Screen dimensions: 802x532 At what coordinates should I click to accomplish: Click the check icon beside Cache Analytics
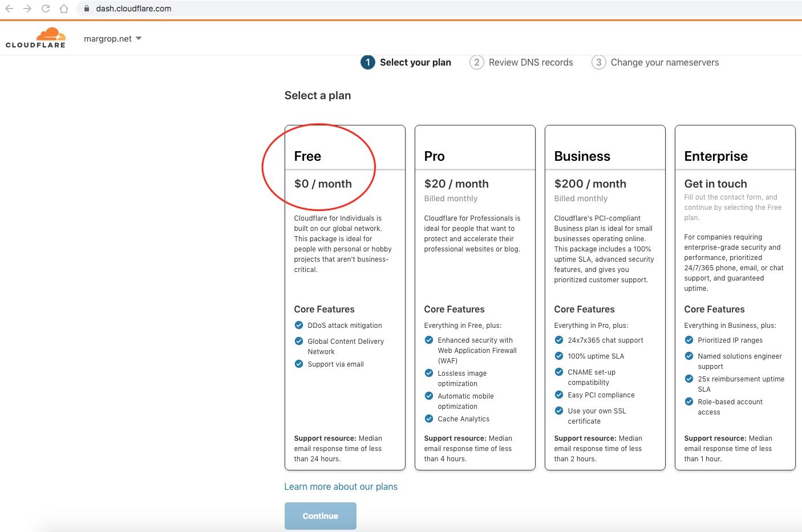point(428,419)
